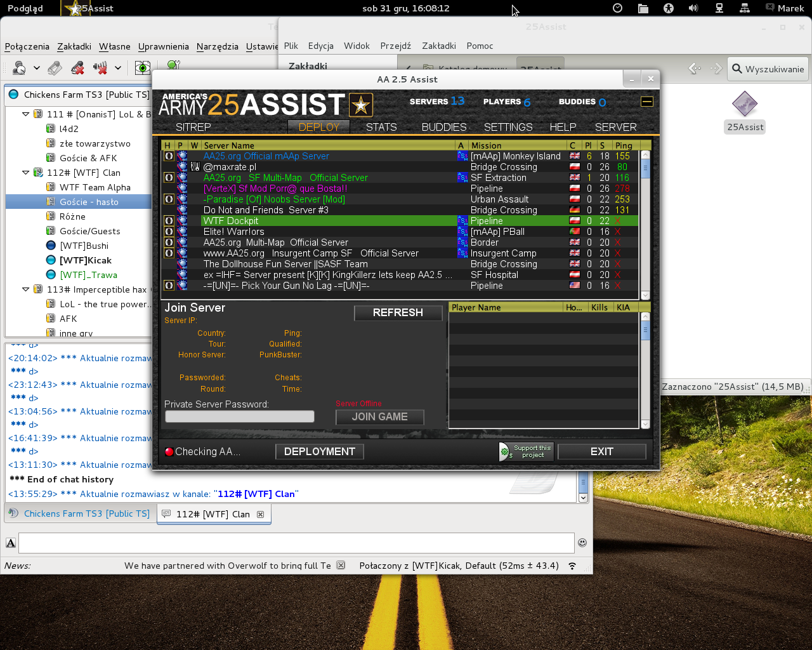Click REFRESH button in Join Server panel

[398, 312]
